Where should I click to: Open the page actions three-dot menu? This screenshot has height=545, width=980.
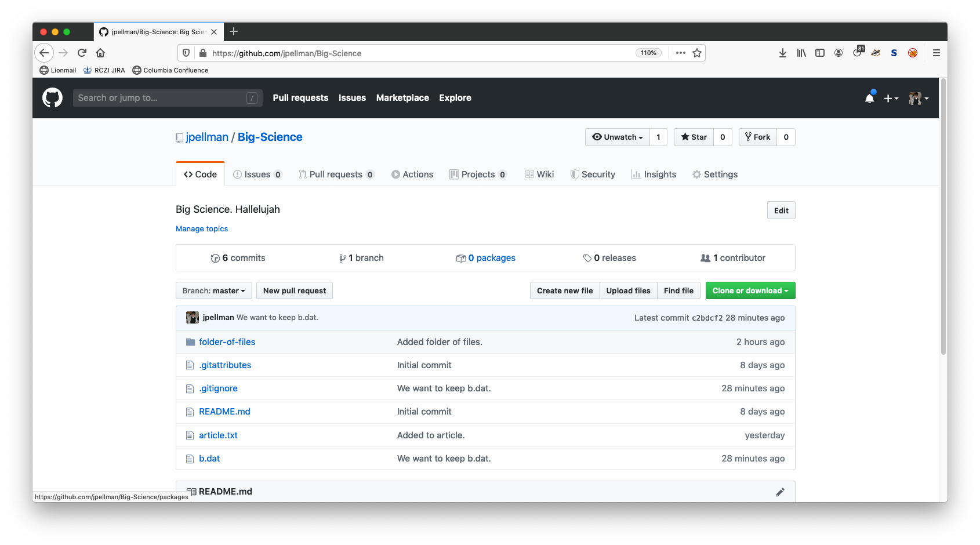coord(681,53)
